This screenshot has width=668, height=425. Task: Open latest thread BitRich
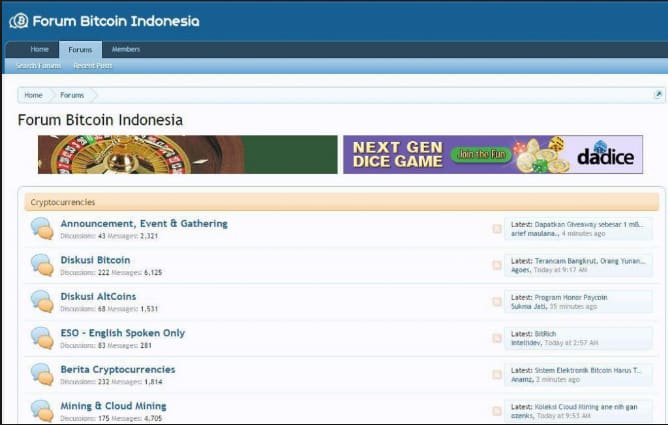point(545,333)
